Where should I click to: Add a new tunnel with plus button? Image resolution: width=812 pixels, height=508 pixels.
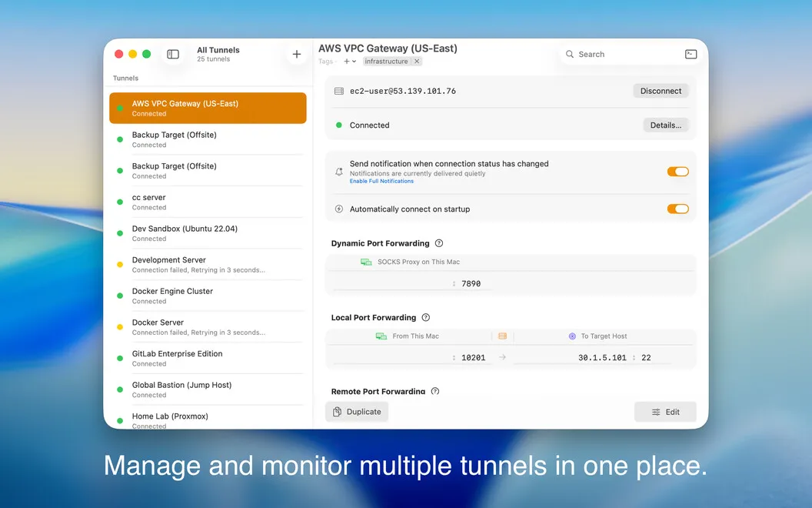297,54
